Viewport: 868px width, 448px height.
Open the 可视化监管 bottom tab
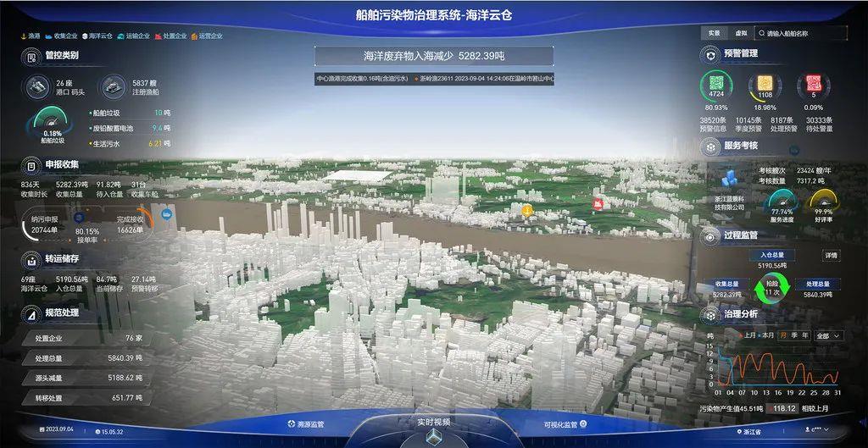click(x=565, y=425)
